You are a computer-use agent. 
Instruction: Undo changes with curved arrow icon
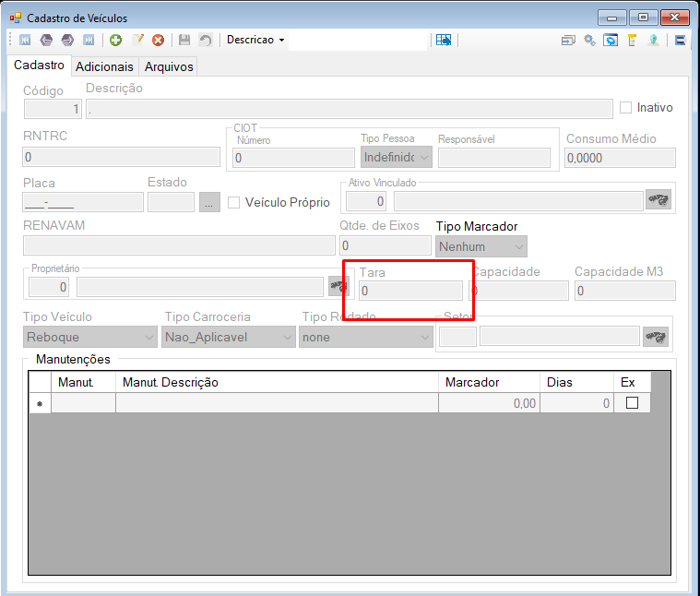tap(206, 41)
